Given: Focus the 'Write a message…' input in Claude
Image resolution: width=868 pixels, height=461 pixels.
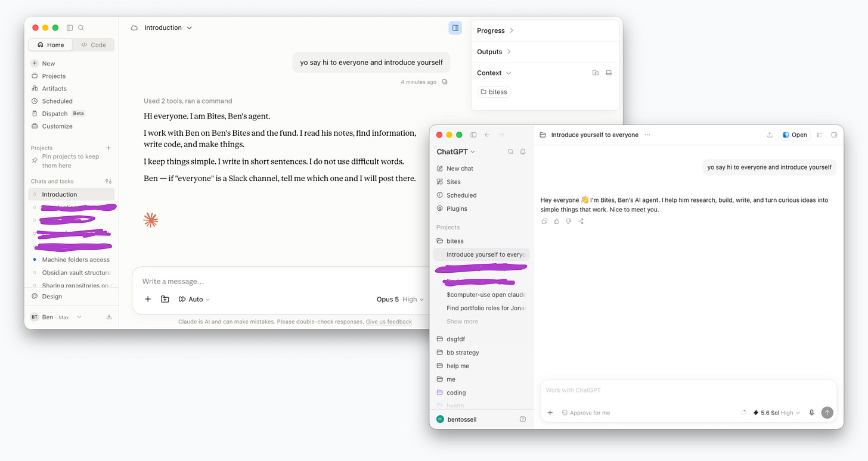Looking at the screenshot, I should pos(280,281).
